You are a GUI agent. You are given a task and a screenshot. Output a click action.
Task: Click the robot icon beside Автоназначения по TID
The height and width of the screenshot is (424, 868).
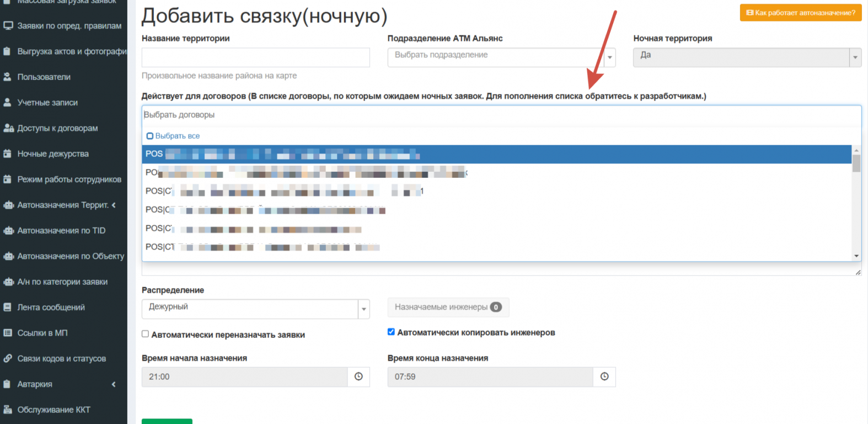8,231
